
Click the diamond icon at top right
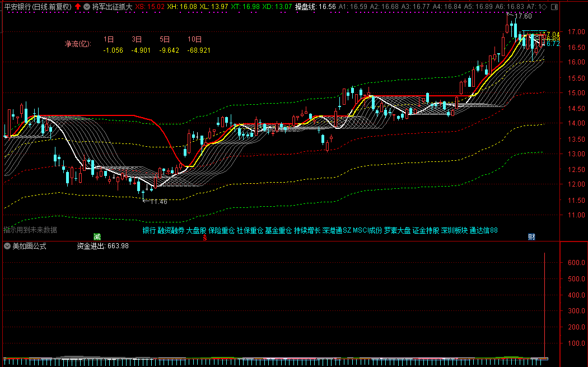coord(544,7)
